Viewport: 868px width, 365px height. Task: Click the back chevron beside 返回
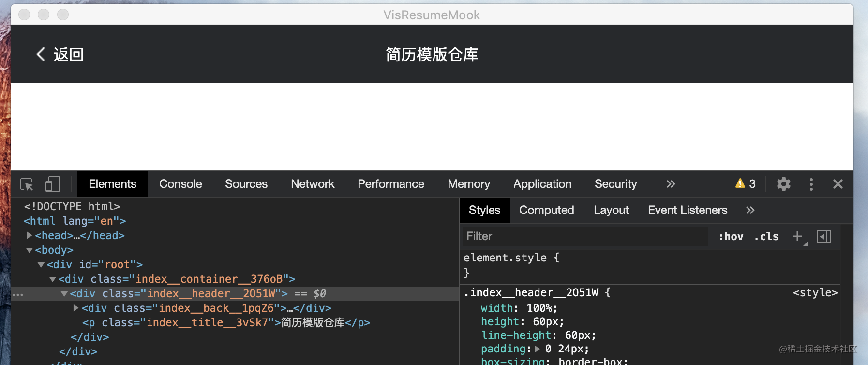point(41,54)
